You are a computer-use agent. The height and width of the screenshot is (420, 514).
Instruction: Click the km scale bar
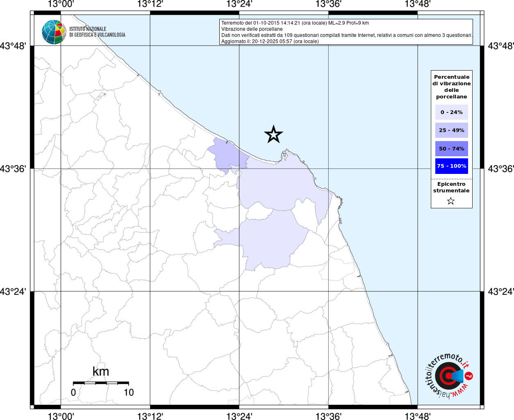(x=101, y=383)
